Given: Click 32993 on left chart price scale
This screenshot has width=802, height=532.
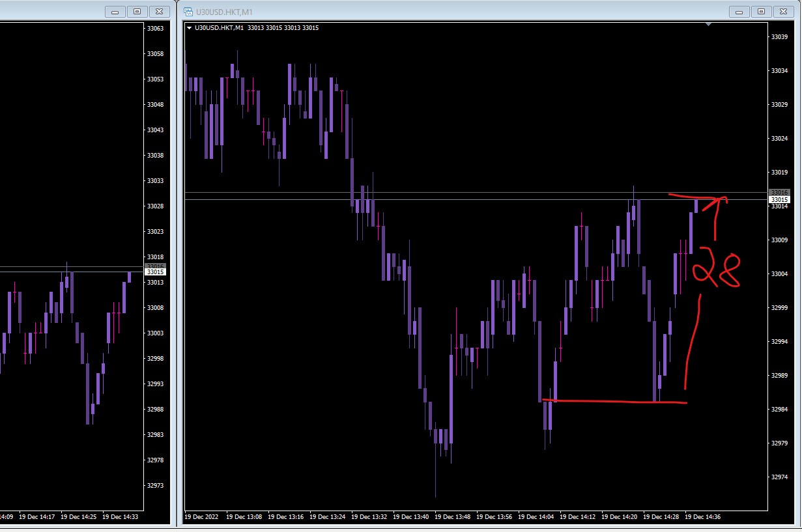Looking at the screenshot, I should point(156,384).
